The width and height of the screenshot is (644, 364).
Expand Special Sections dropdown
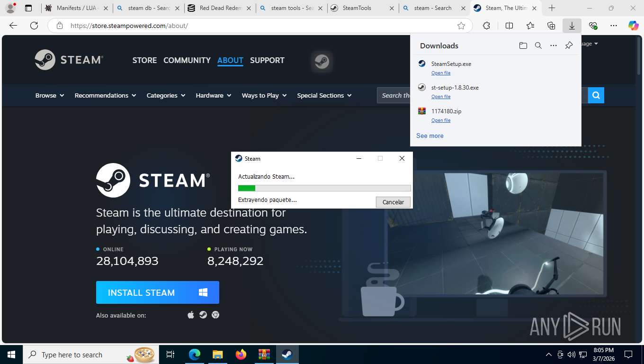pos(324,95)
